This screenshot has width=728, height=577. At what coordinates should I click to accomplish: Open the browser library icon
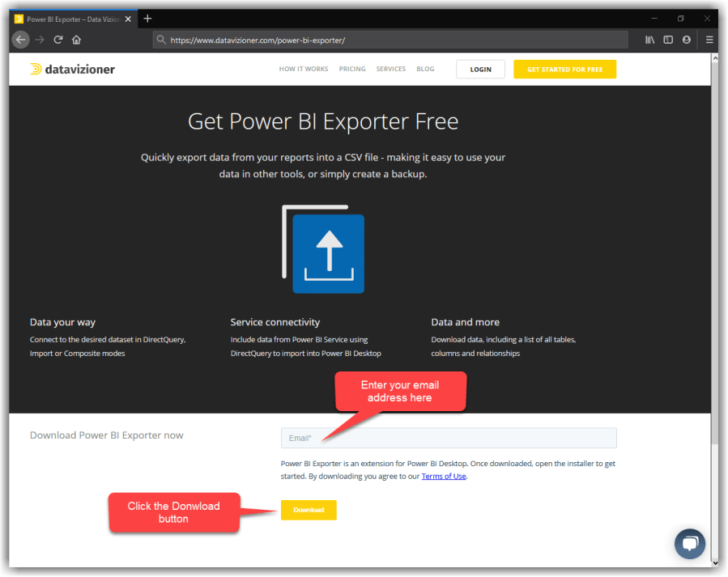[649, 40]
